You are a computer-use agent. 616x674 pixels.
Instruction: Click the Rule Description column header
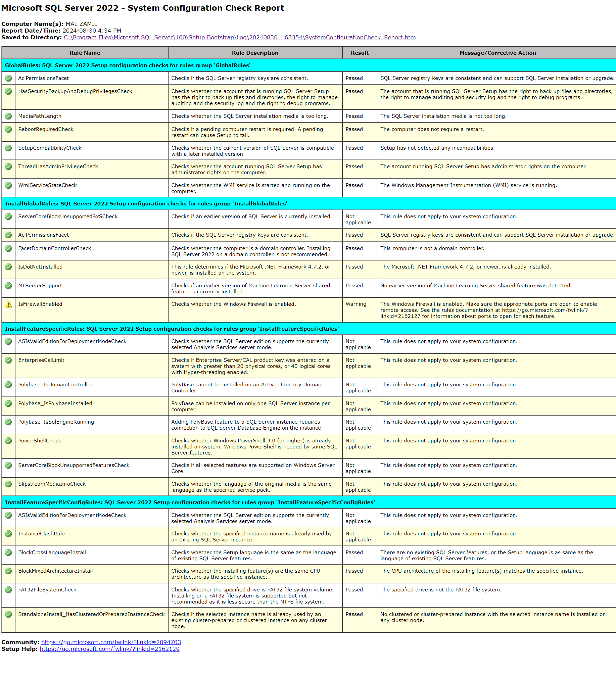pyautogui.click(x=255, y=53)
